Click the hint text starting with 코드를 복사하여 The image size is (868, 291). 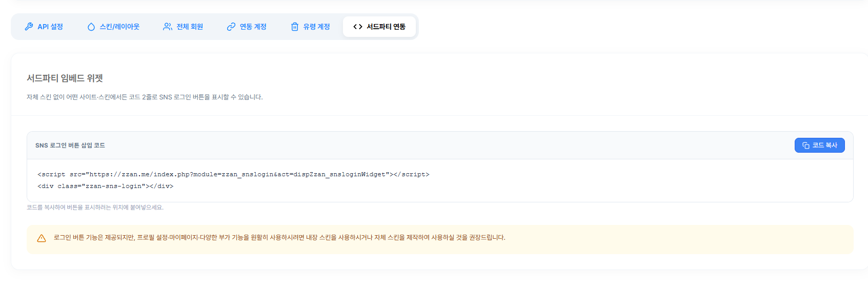[95, 207]
